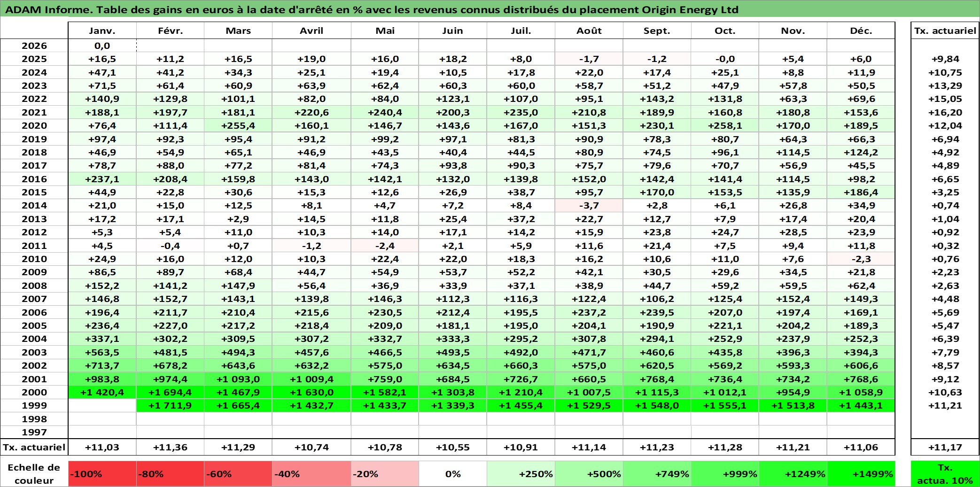Click the +47,1 cell for January 2024
The width and height of the screenshot is (980, 487).
[x=102, y=72]
